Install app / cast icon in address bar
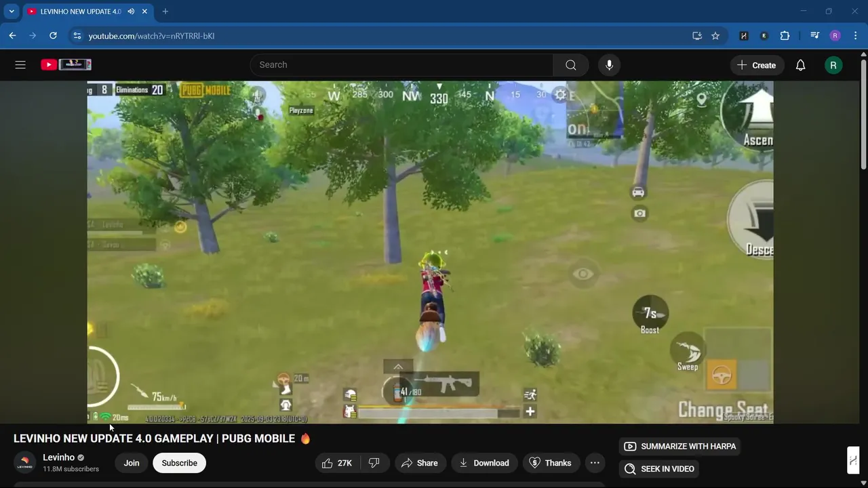The width and height of the screenshot is (868, 488). pyautogui.click(x=697, y=36)
